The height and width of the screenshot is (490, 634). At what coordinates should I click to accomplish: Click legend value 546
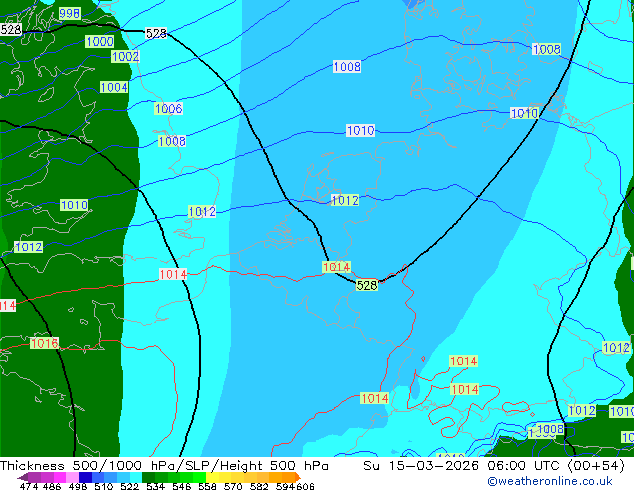pyautogui.click(x=181, y=486)
